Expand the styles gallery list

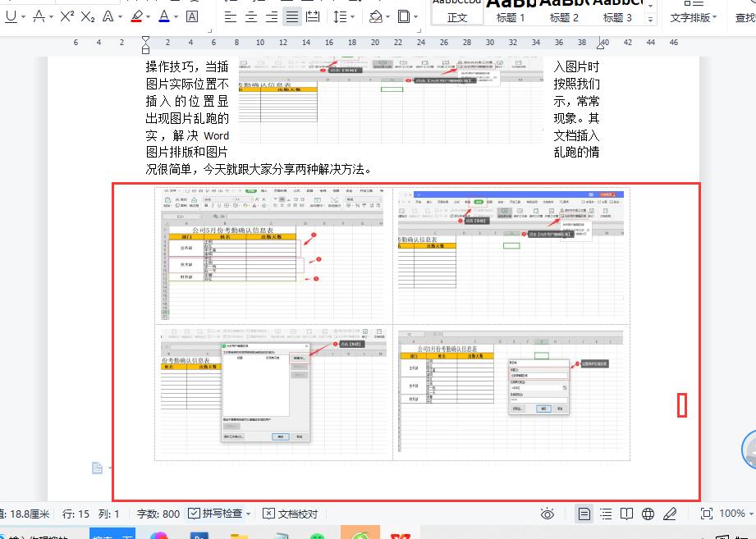pyautogui.click(x=651, y=20)
